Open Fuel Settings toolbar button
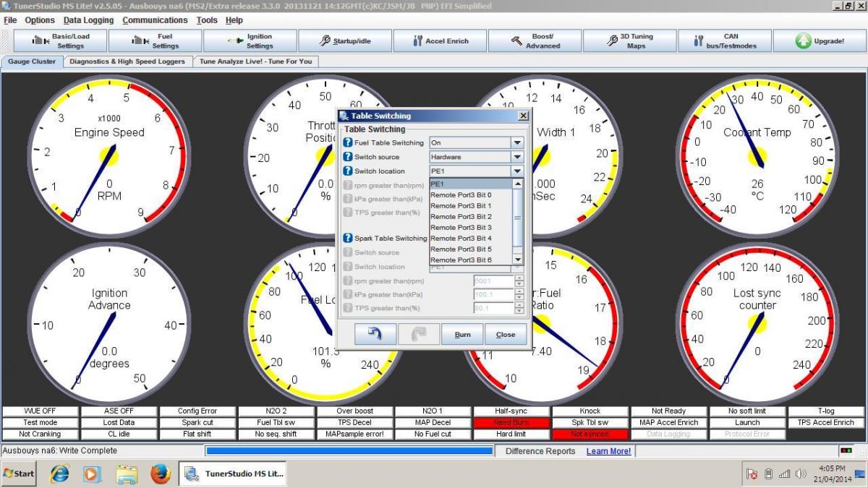Screen dimensions: 868x488 pos(155,41)
